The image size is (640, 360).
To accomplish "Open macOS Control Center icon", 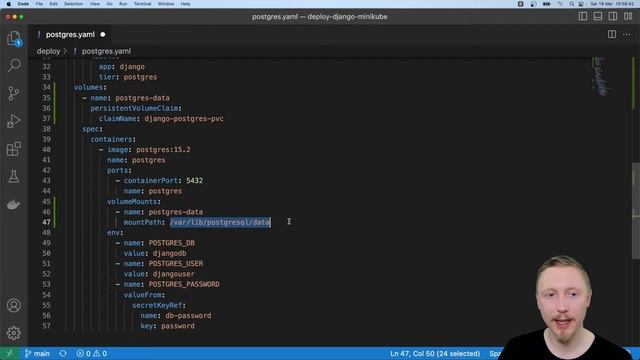I will point(581,4).
